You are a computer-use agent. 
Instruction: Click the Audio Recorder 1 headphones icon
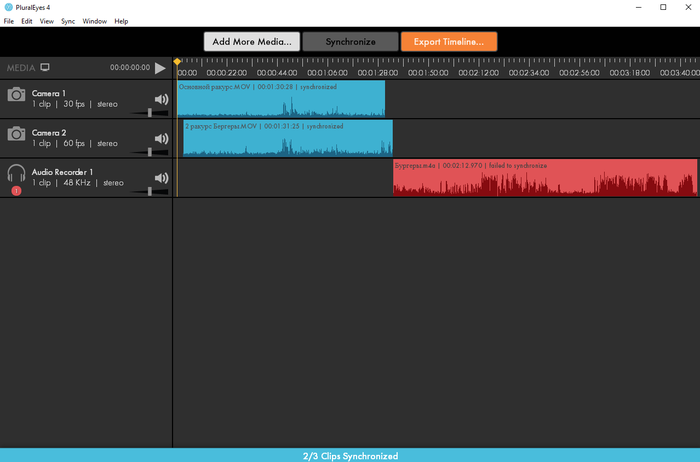pyautogui.click(x=16, y=173)
